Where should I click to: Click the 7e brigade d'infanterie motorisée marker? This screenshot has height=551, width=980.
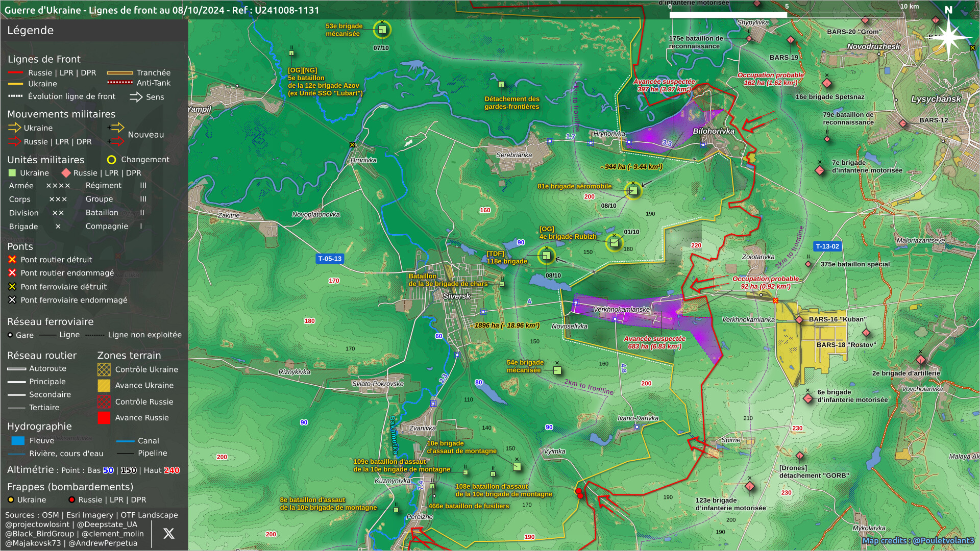pyautogui.click(x=820, y=170)
